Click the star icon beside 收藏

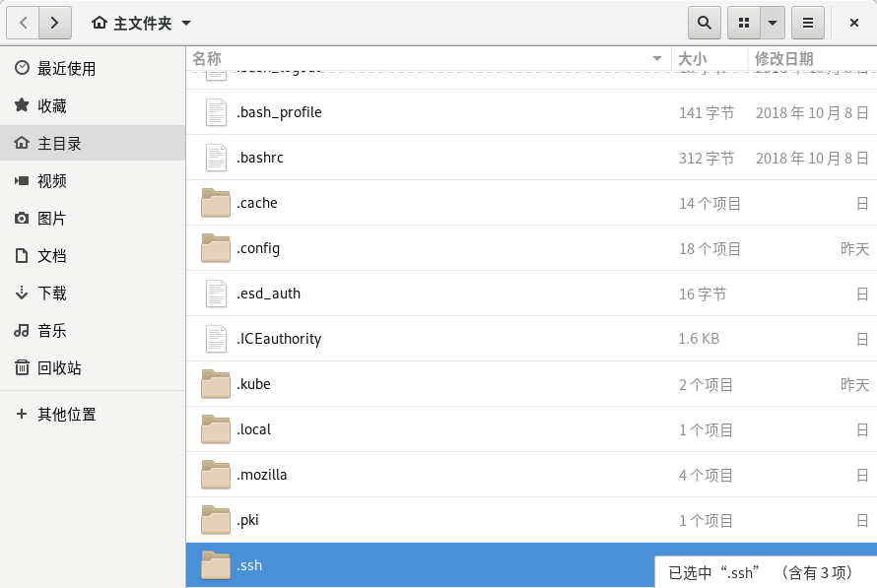click(x=22, y=105)
